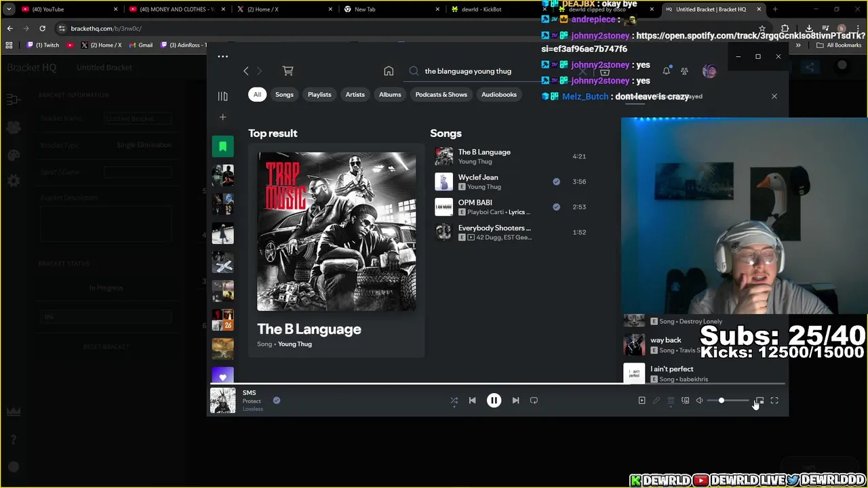Screen dimensions: 868x488
Task: Switch to MONEY AND CLOTHES tab
Action: [178, 9]
